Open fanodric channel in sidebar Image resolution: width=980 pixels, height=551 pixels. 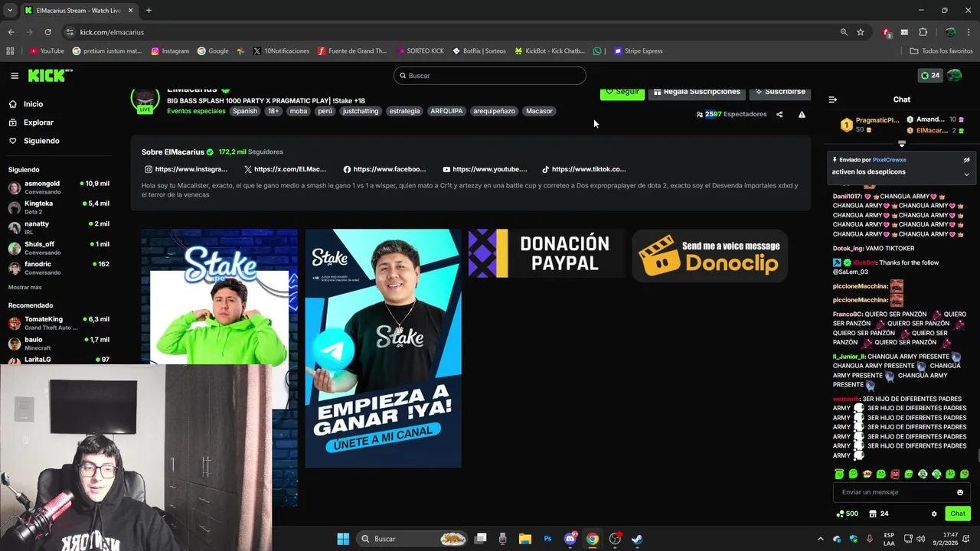60,268
